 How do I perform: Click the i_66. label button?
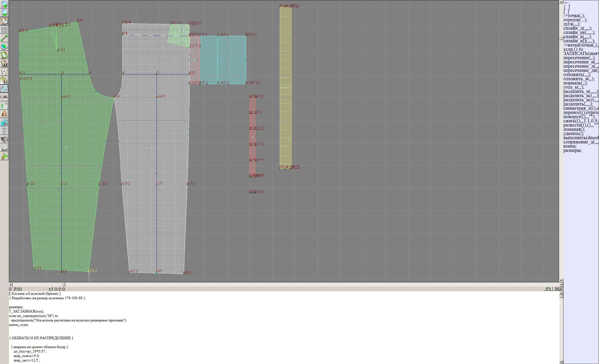[x=4, y=97]
